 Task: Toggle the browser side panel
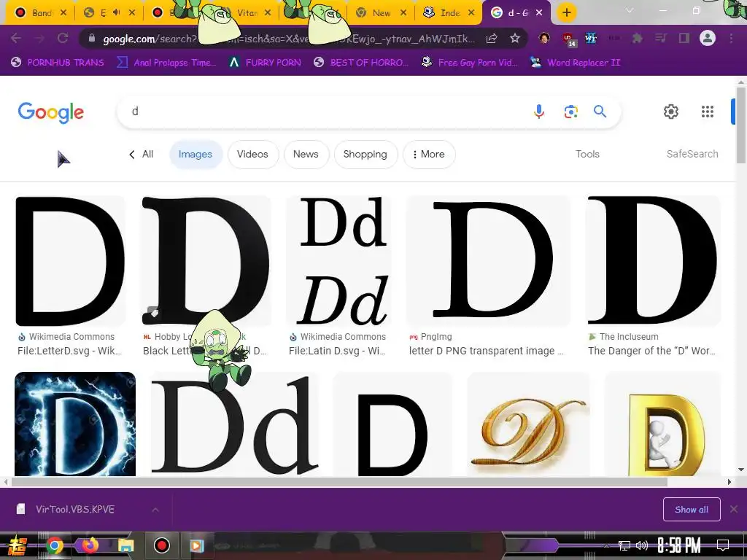point(684,38)
